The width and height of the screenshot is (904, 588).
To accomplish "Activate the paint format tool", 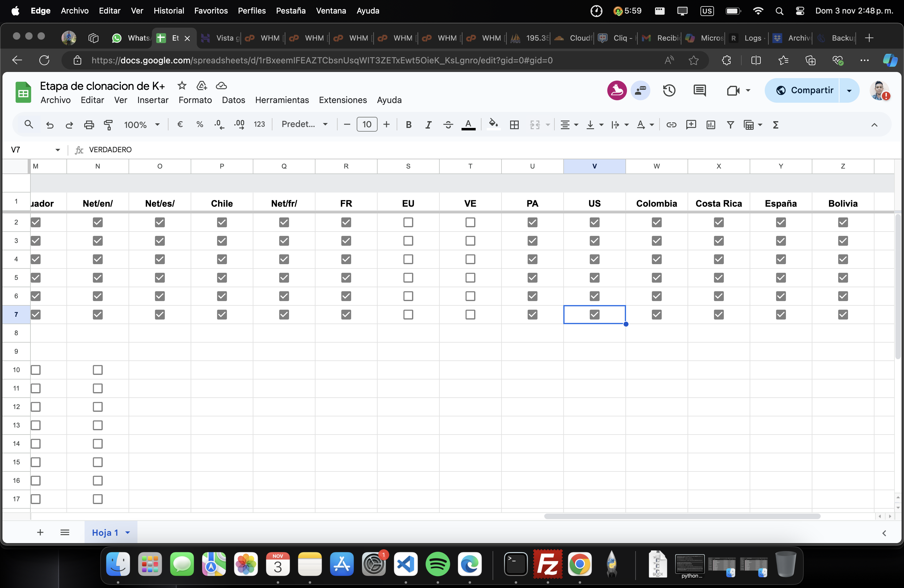I will point(109,125).
